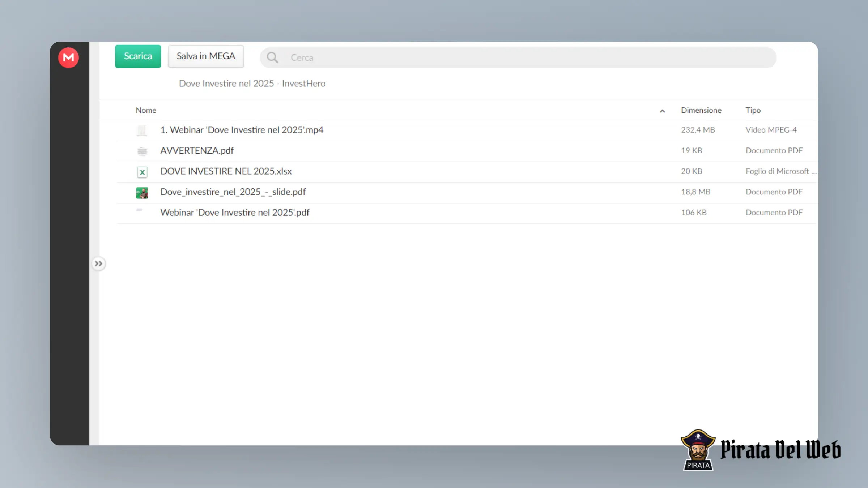Click the slide.pdf thumbnail icon
This screenshot has width=868, height=488.
[x=142, y=193]
